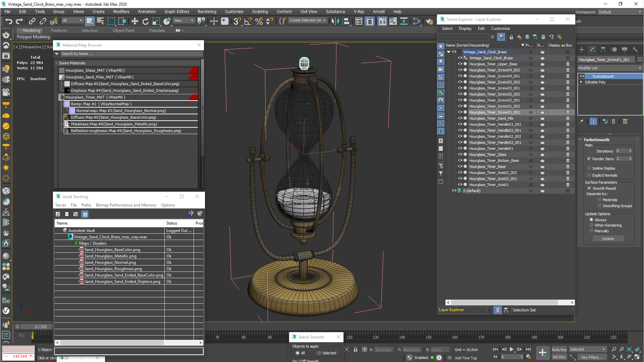Open the Modifier List dropdown
644x362 pixels.
click(x=610, y=68)
